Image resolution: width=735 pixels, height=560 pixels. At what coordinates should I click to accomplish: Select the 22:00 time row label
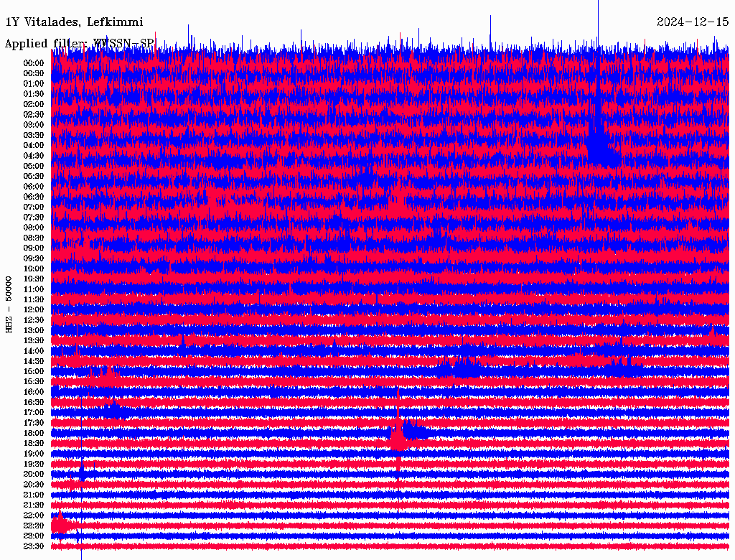(34, 515)
